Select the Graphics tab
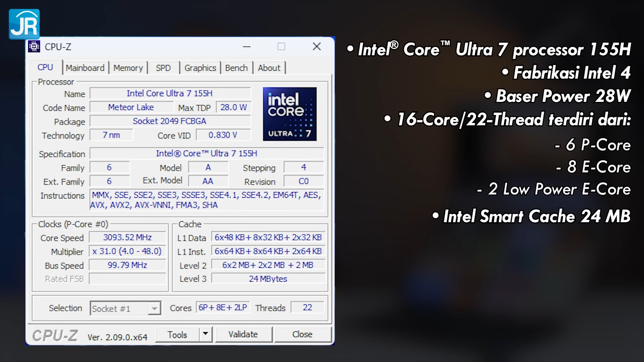Screen dimensions: 644x362 click(x=200, y=68)
